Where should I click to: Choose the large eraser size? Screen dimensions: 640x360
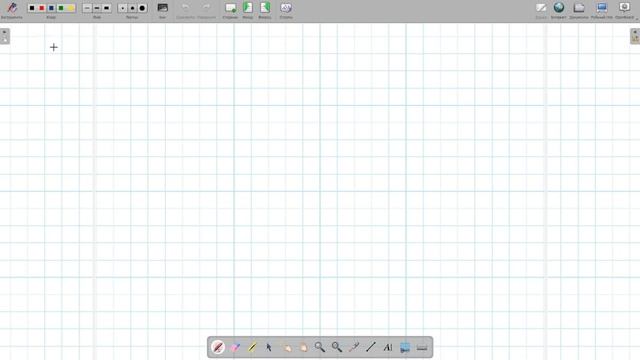pos(142,8)
